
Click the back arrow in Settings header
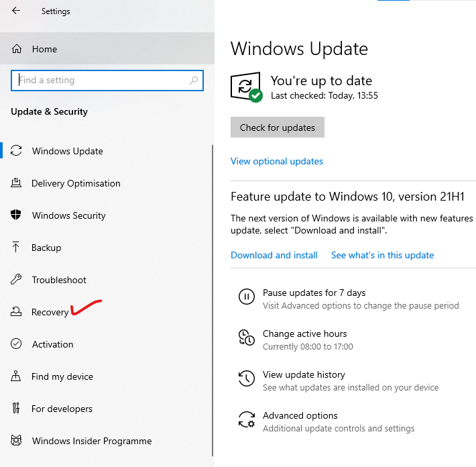pyautogui.click(x=16, y=11)
